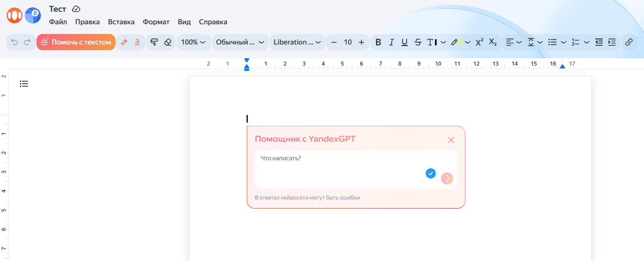Toggle strikethrough formatting
The height and width of the screenshot is (261, 644).
[x=418, y=42]
